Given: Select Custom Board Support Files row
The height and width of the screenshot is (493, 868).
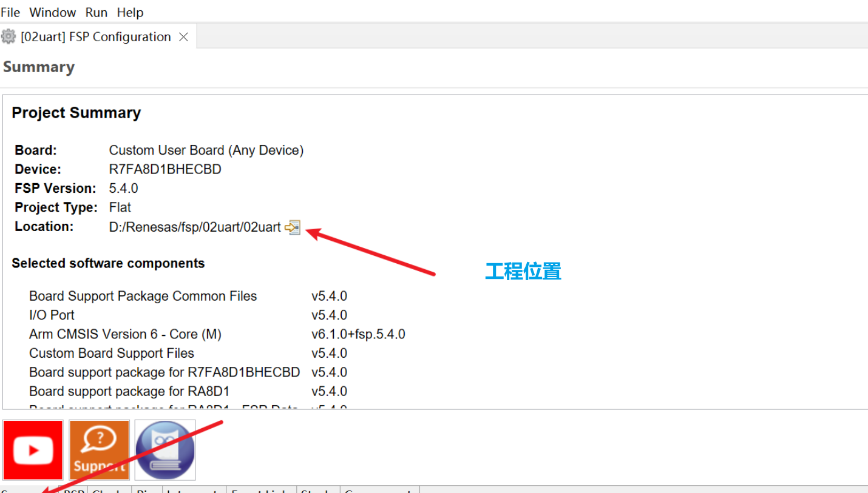Looking at the screenshot, I should (112, 353).
